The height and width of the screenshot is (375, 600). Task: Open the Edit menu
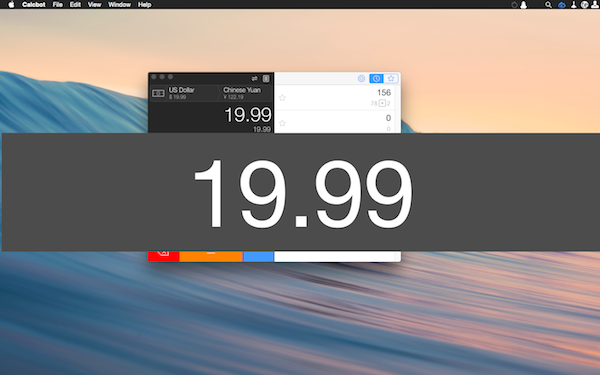point(75,5)
